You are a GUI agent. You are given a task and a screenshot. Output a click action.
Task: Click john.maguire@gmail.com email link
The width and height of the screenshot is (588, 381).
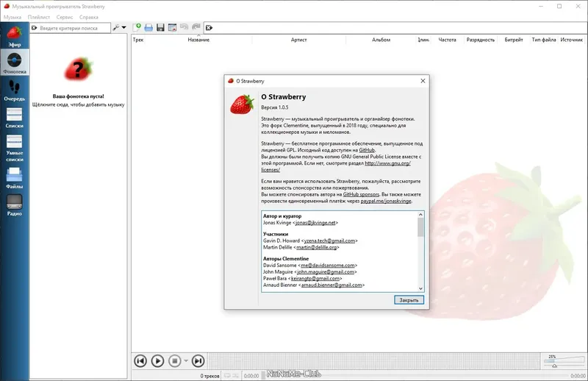coord(325,271)
